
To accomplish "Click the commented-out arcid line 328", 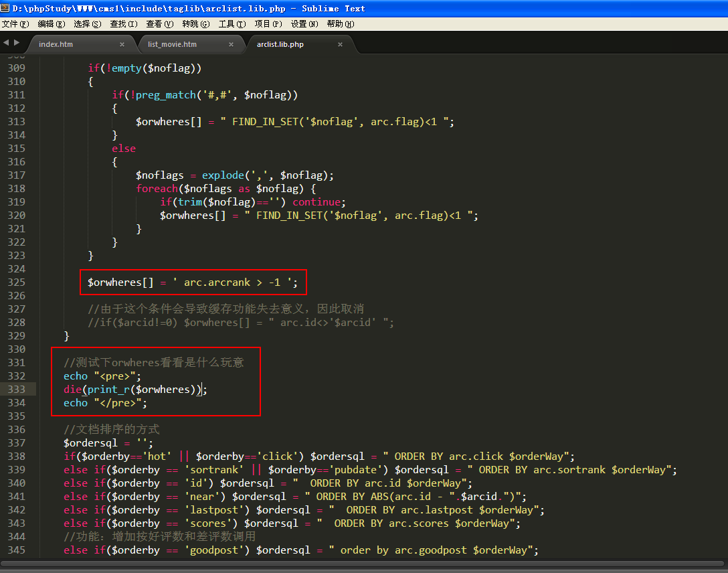I will 240,323.
